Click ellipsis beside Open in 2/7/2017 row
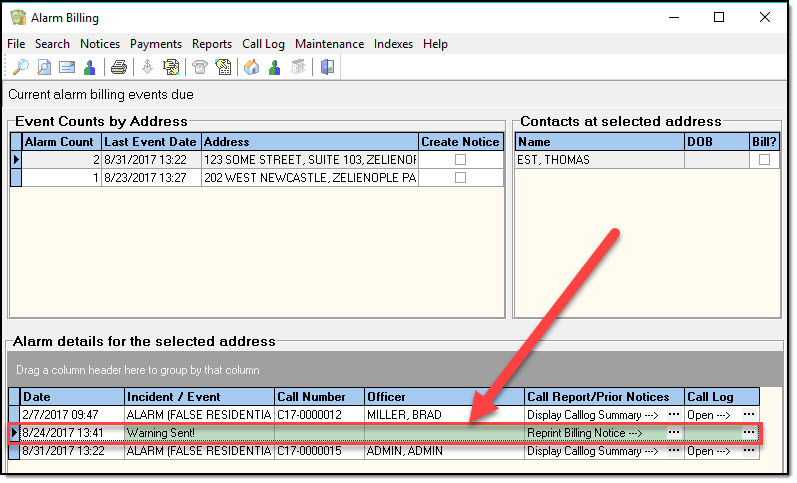 749,414
